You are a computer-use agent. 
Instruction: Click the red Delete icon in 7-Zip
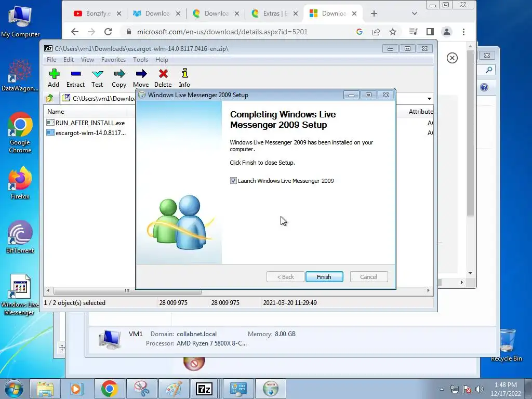click(163, 78)
